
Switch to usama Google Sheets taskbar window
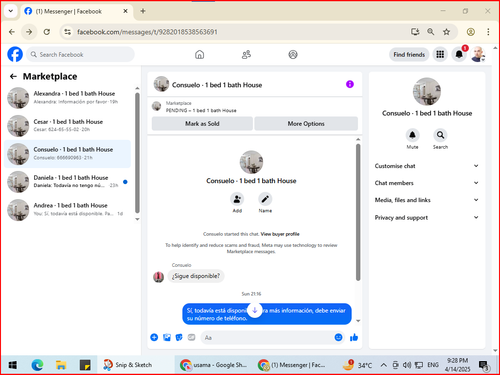coord(213,365)
